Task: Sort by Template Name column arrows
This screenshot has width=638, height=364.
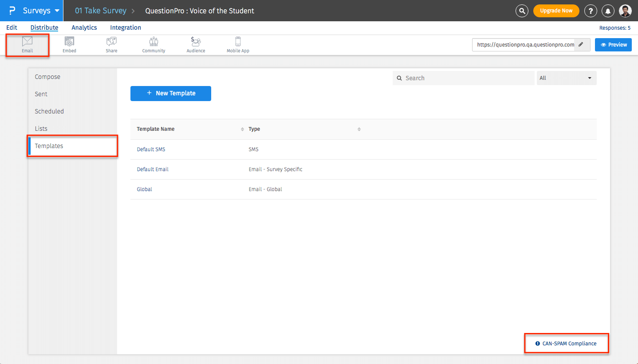Action: [242, 129]
